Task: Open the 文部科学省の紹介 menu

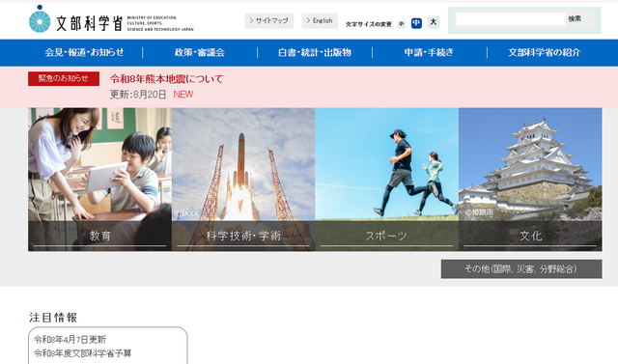Action: (x=545, y=52)
